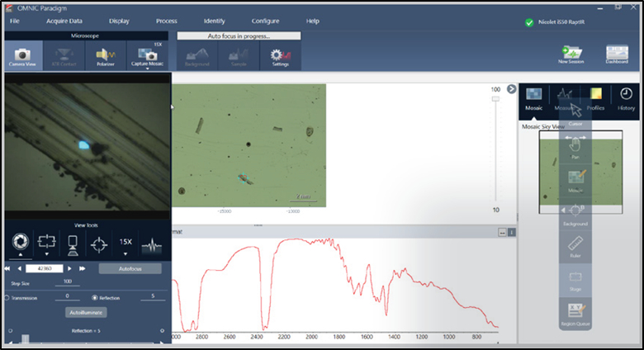Switch to the Mosaic tab
Viewport: 644px width, 350px height.
[x=534, y=99]
